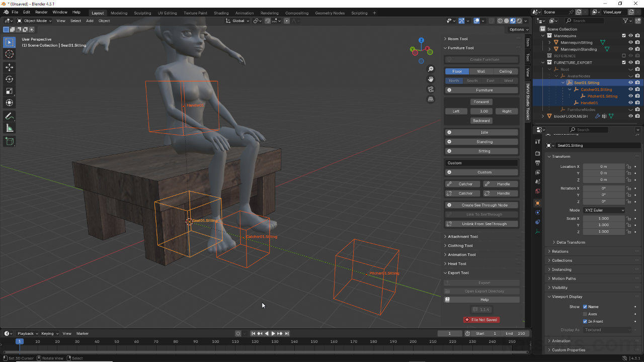Click the outliner filter funnel icon
This screenshot has width=644, height=362.
pos(626,21)
